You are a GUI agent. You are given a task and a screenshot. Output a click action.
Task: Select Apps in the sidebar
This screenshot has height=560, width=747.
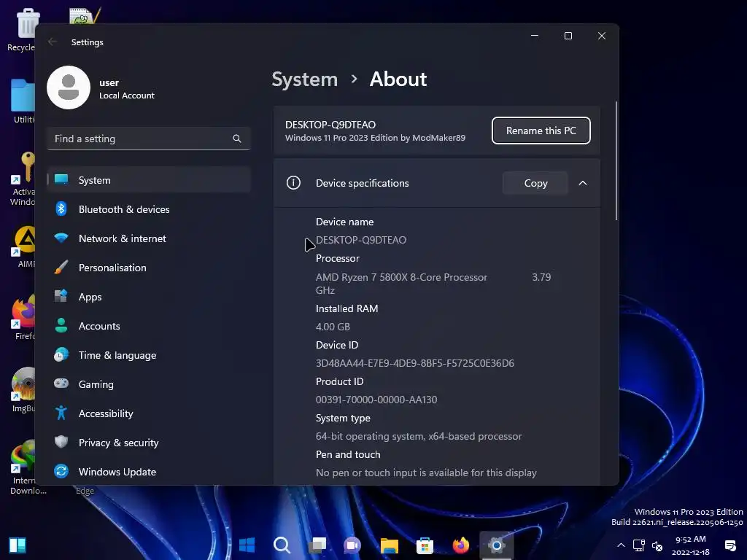tap(149, 296)
